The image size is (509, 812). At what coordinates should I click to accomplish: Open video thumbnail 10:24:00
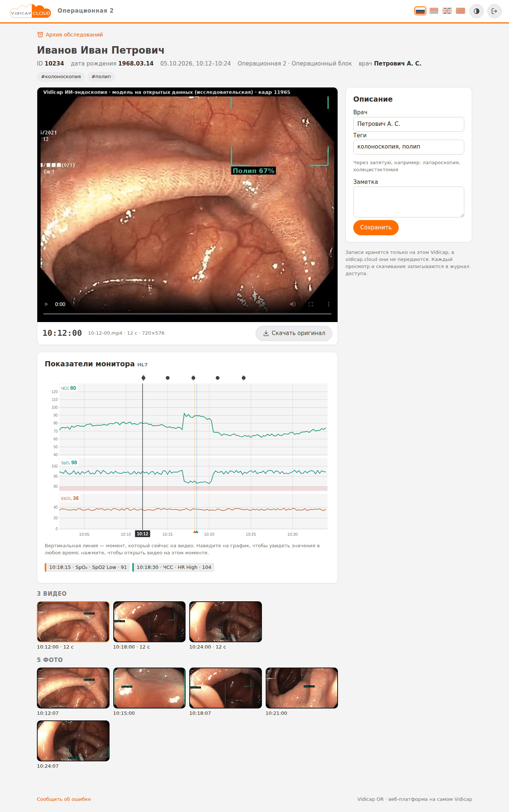click(x=225, y=622)
